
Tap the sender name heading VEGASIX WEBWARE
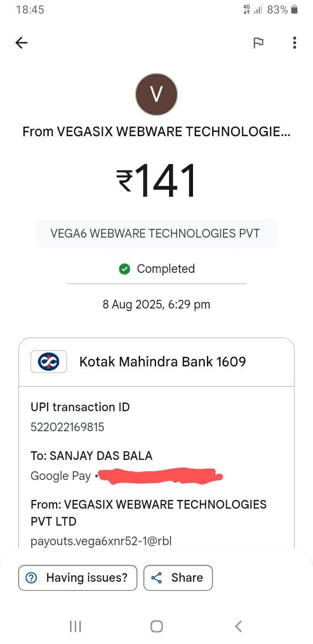(x=156, y=131)
